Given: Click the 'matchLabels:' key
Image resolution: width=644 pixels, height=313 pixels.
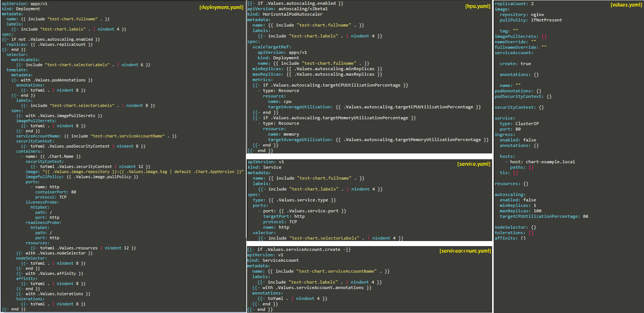Looking at the screenshot, I should [x=25, y=60].
